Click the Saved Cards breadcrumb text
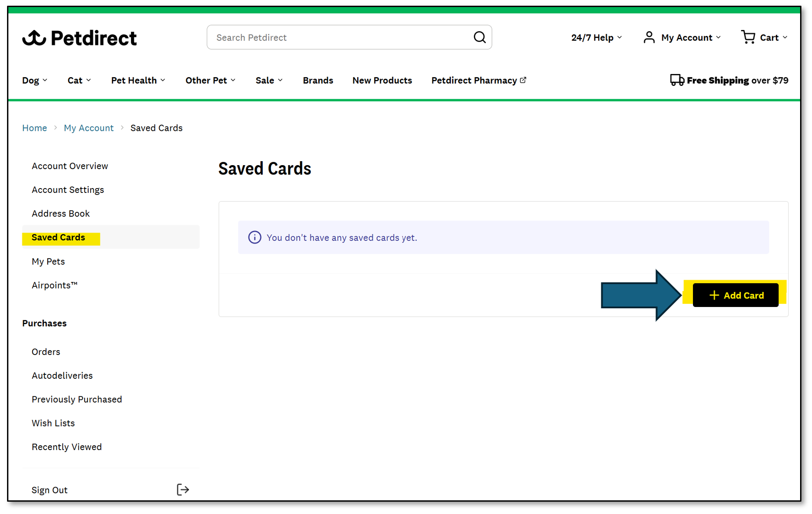The height and width of the screenshot is (514, 812). [156, 128]
